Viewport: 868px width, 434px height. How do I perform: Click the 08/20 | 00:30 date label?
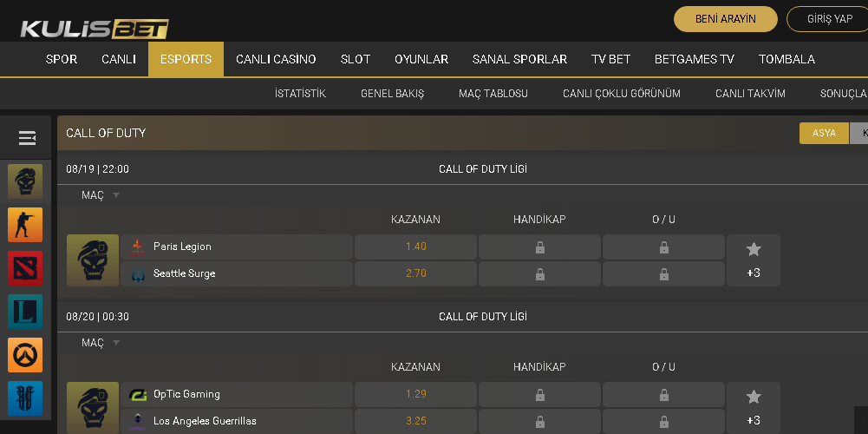pos(97,317)
